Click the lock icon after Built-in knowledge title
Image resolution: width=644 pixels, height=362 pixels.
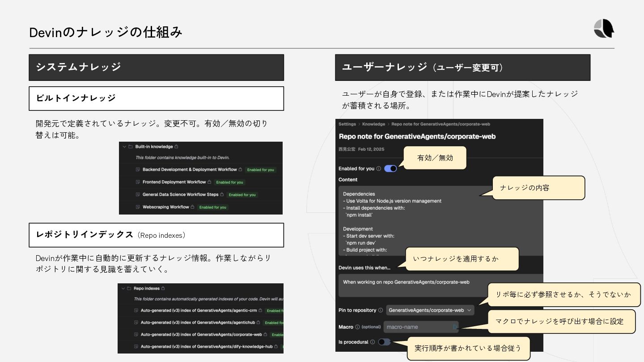point(176,147)
